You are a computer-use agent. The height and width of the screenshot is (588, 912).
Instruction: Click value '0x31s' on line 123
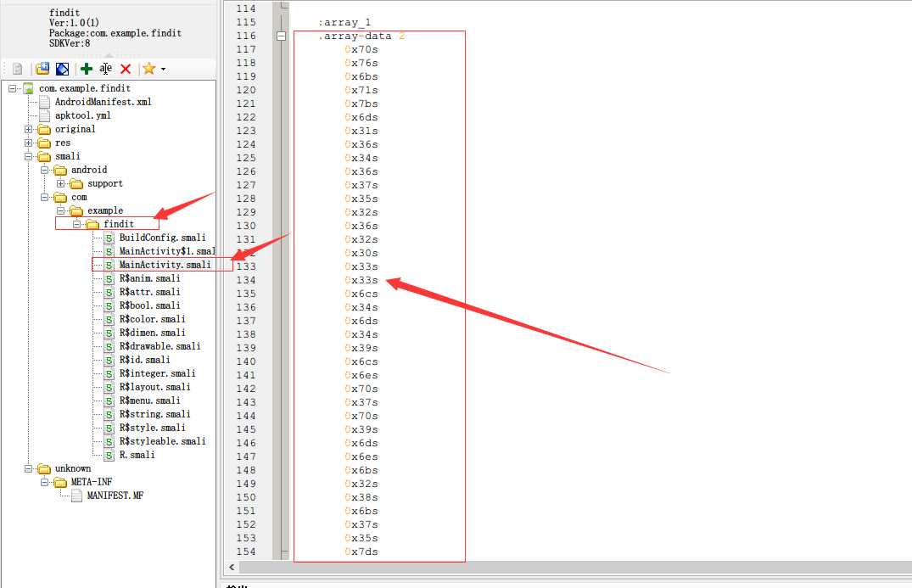coord(361,131)
